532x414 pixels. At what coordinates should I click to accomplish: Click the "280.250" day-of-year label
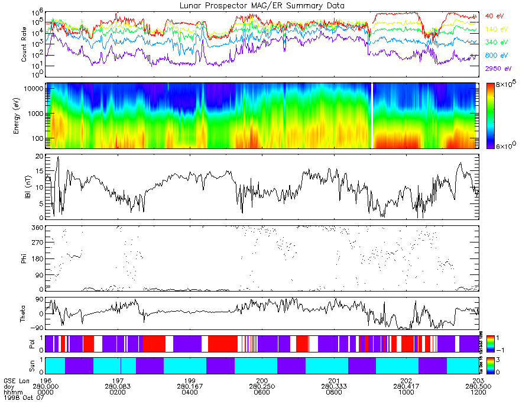point(262,387)
